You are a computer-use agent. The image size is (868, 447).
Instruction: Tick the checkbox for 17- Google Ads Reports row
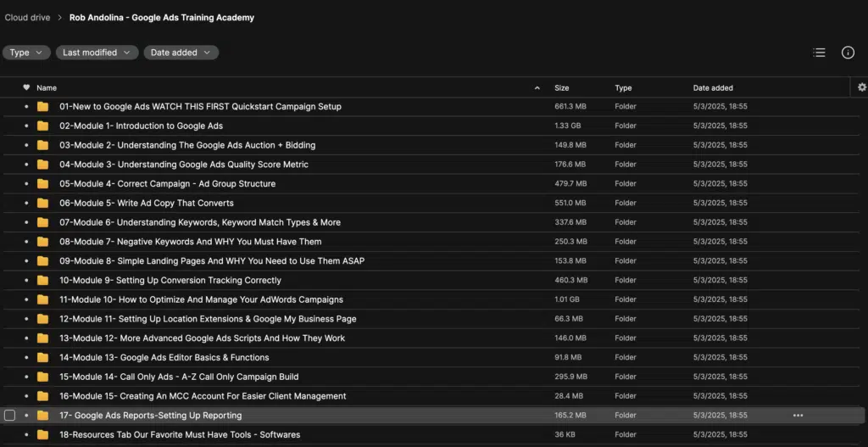coord(9,416)
